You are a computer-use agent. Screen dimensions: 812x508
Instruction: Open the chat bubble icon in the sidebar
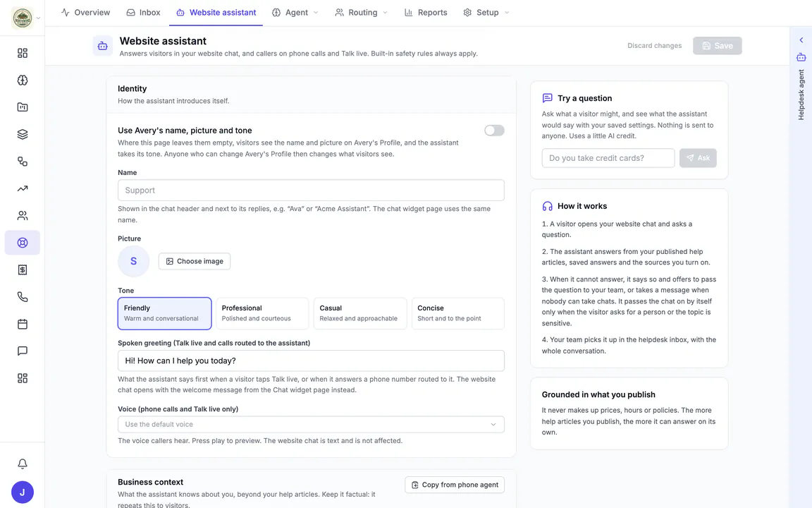(23, 351)
